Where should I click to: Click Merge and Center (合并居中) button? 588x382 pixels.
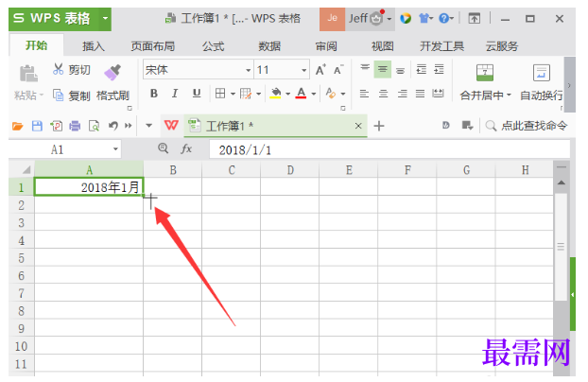coord(485,82)
